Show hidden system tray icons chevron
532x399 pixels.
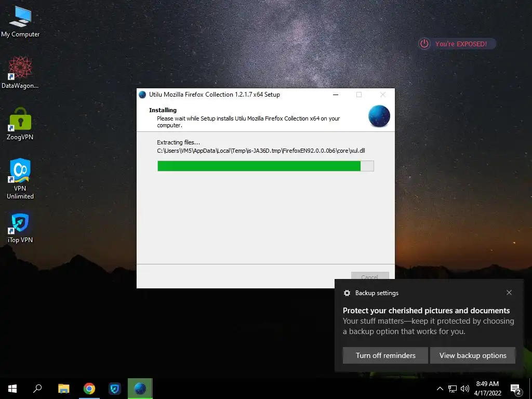pos(440,389)
